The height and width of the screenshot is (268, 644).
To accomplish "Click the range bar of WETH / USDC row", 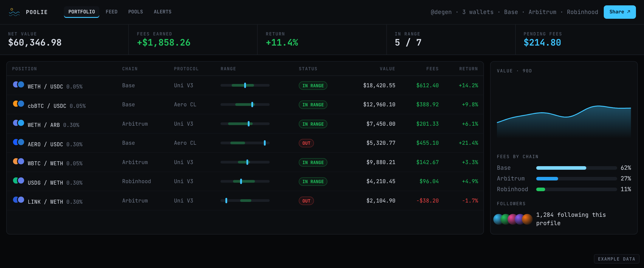I will pos(245,85).
